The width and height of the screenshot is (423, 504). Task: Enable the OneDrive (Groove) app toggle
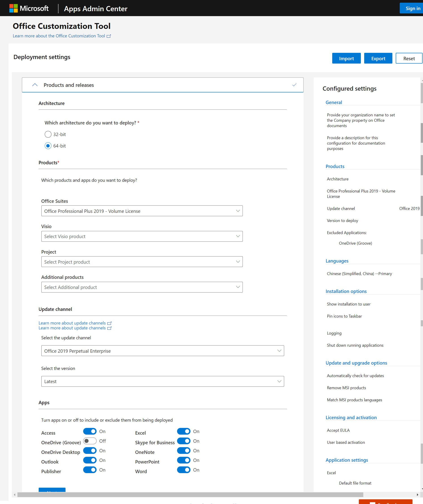coord(90,441)
